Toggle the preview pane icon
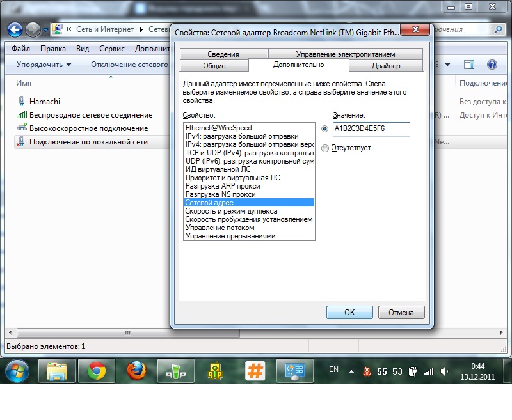 pos(469,65)
